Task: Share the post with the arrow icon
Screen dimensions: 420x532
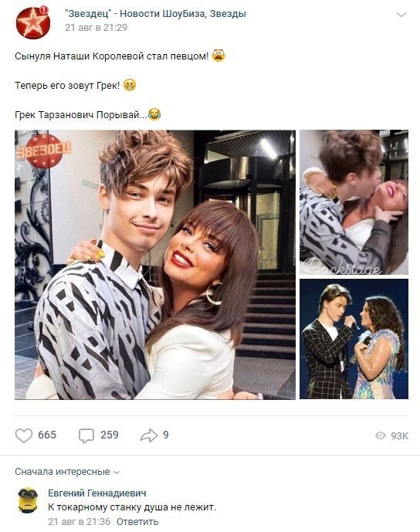Action: (x=149, y=435)
